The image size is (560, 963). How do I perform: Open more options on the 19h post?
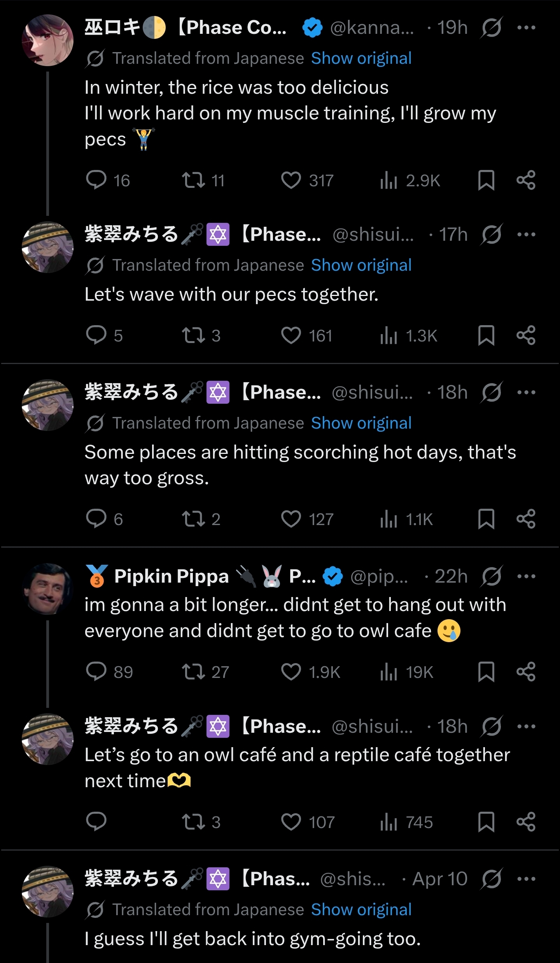527,28
